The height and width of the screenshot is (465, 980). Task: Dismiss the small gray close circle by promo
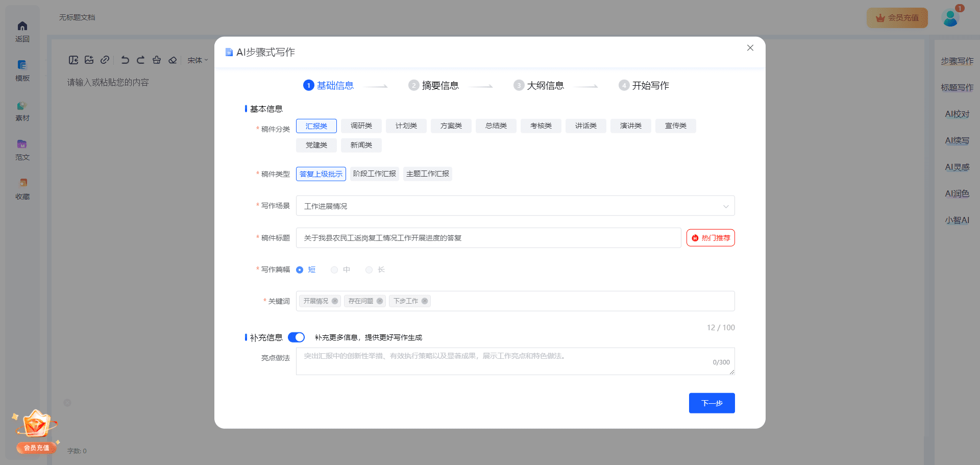pyautogui.click(x=67, y=403)
